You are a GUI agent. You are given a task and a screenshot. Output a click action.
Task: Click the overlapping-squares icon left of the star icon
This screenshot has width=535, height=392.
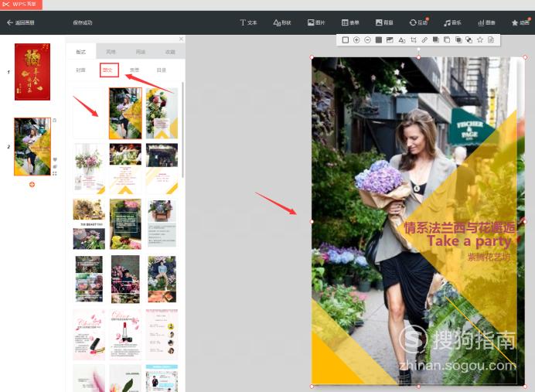point(469,40)
